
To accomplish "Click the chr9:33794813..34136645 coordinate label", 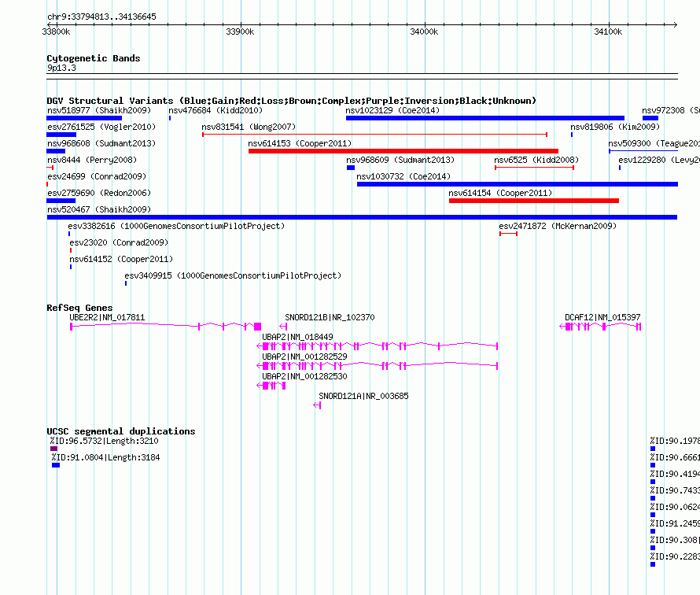I will coord(101,17).
